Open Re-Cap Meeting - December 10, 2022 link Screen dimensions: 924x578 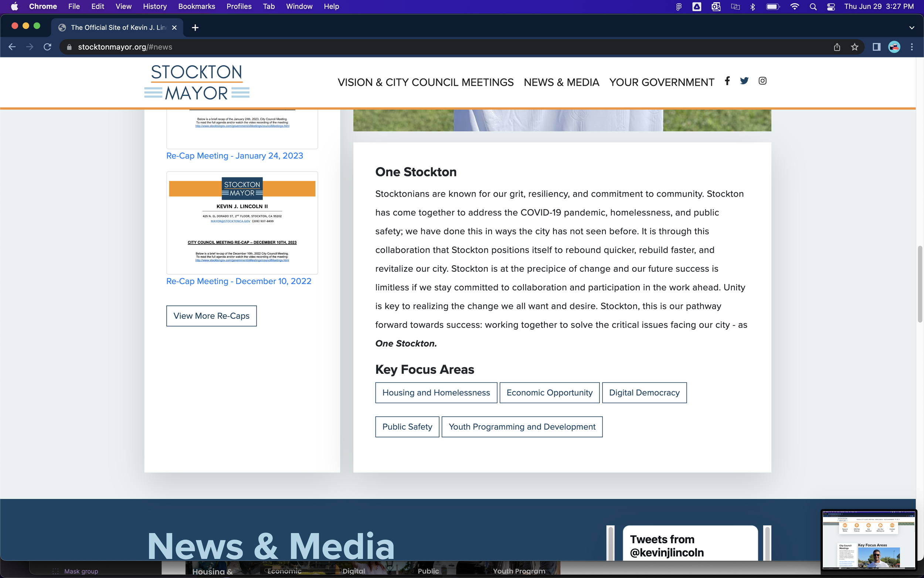point(238,281)
